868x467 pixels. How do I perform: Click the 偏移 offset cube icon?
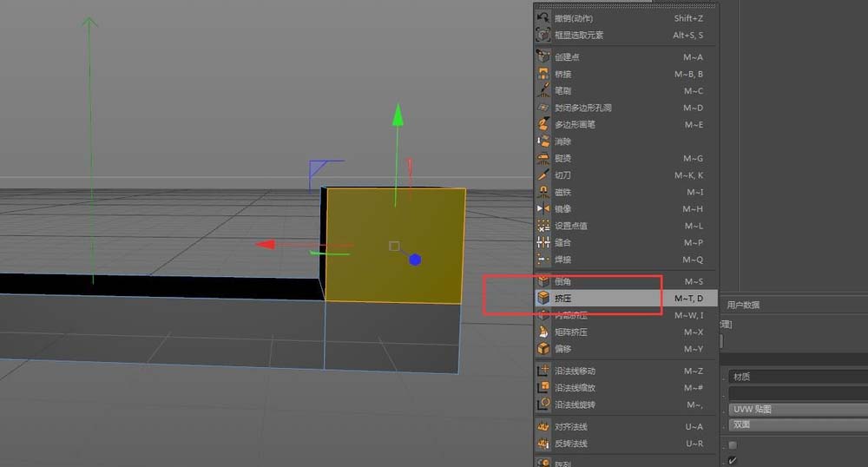click(543, 349)
